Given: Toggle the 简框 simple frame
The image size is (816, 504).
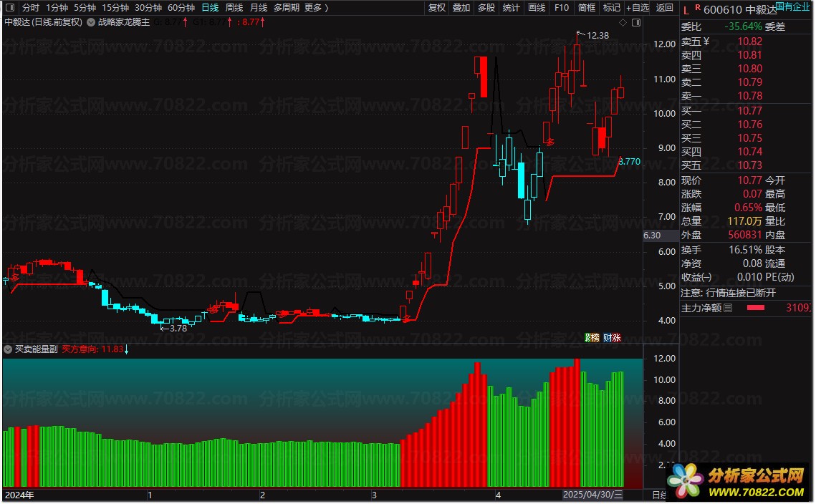Looking at the screenshot, I should pyautogui.click(x=587, y=7).
